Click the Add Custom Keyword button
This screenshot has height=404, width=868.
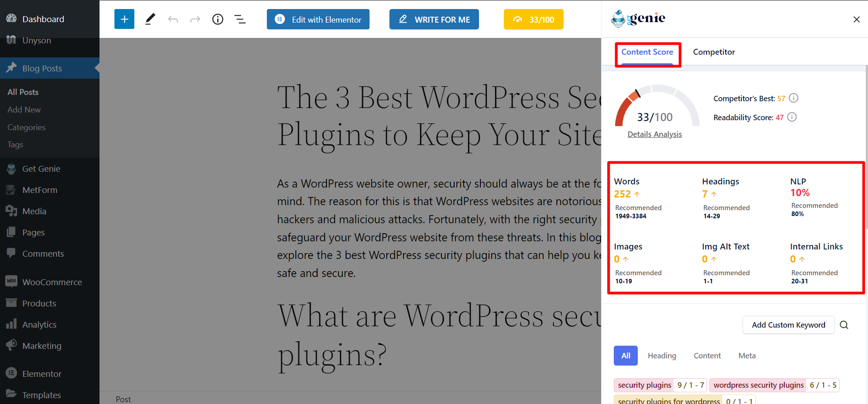788,325
